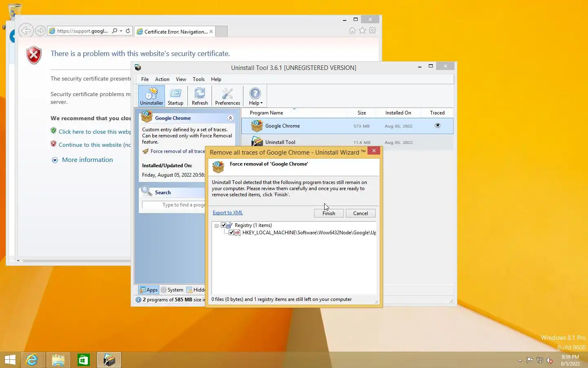Screen dimensions: 588x368
Task: Click the magnifier Search icon in sidebar
Action: [147, 191]
